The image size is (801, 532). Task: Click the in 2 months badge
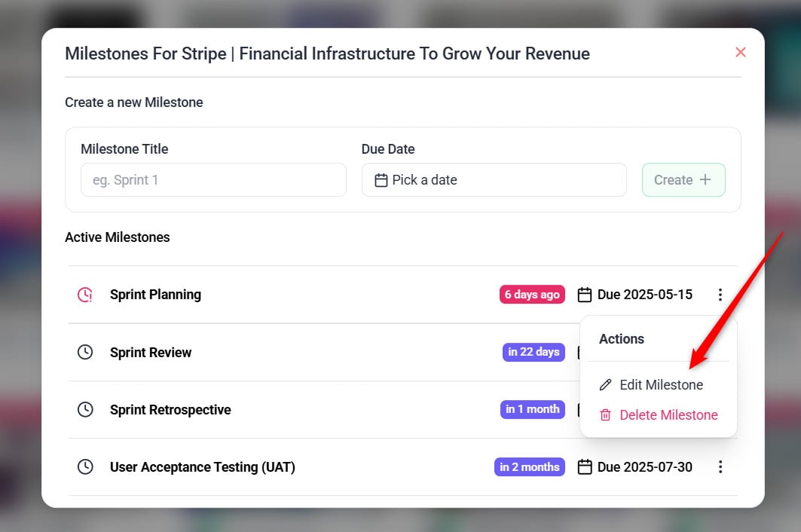coord(530,467)
